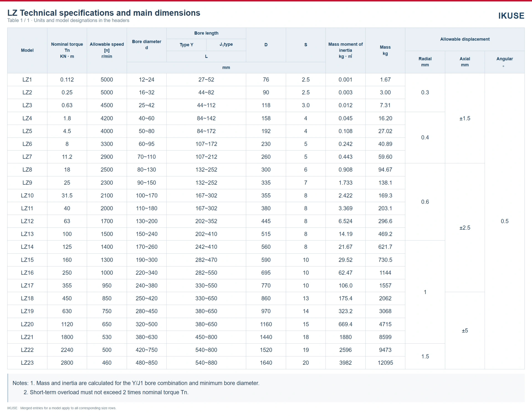Viewport: 532px width, 416px height.
Task: Click mass value 469.2 for LZ13
Action: pos(385,234)
